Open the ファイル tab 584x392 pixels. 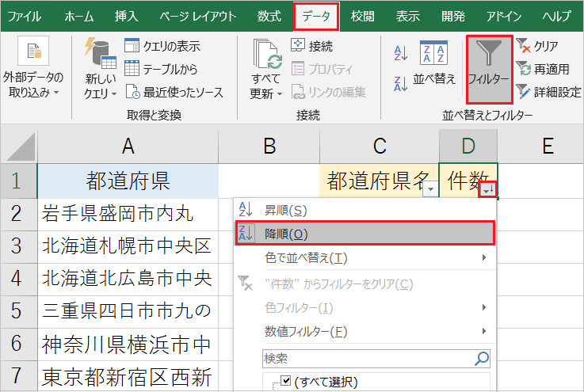coord(25,17)
